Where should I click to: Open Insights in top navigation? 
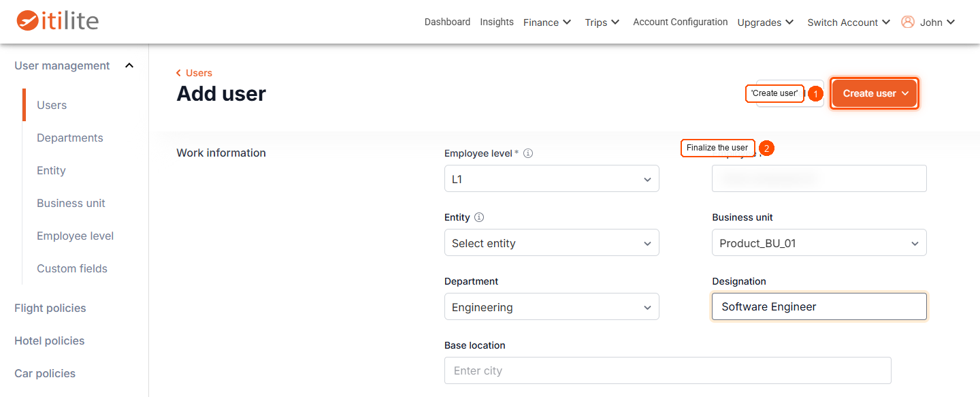pyautogui.click(x=497, y=22)
